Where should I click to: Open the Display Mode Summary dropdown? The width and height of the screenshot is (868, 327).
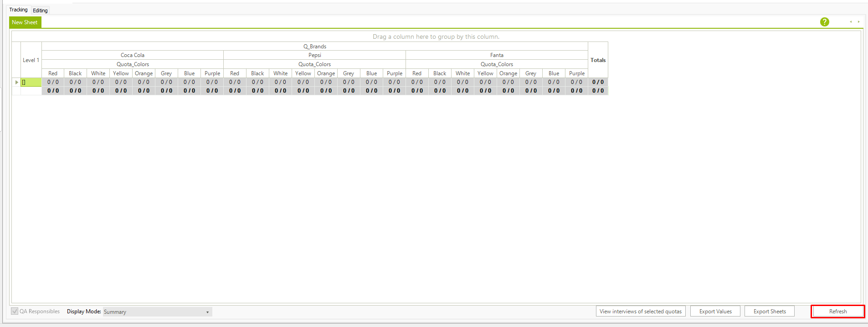click(x=157, y=311)
